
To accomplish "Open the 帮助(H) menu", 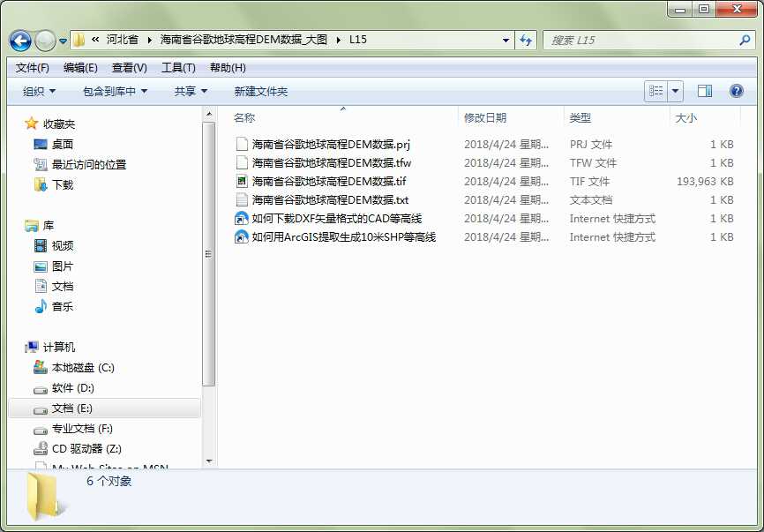I will [228, 68].
